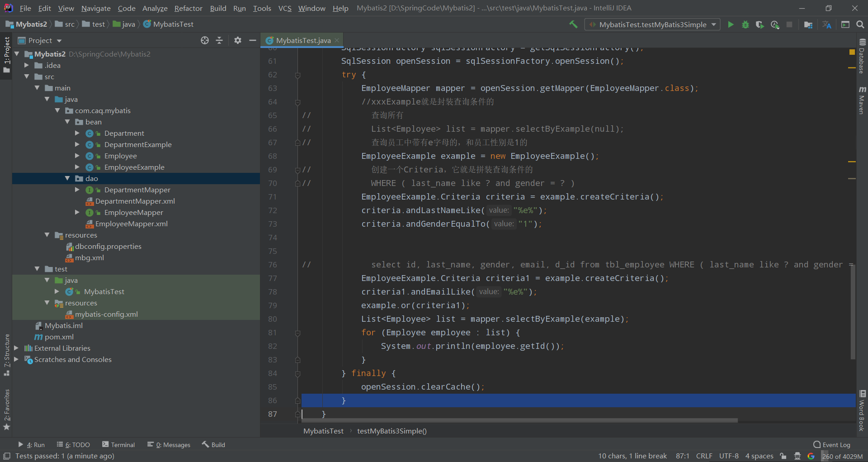Open the Event Log
Image resolution: width=868 pixels, height=462 pixels.
pos(832,445)
